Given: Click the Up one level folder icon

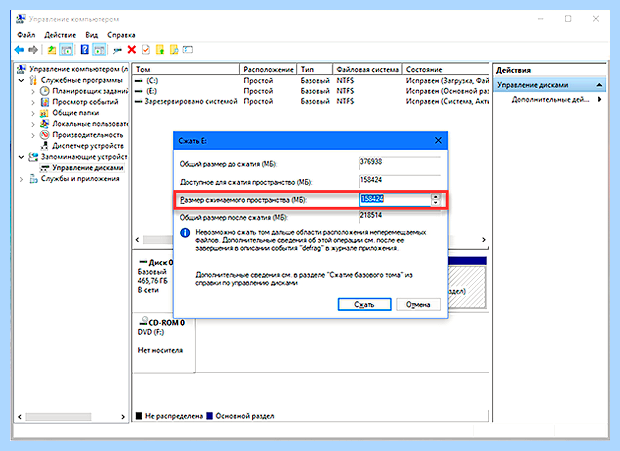Looking at the screenshot, I should (52, 50).
